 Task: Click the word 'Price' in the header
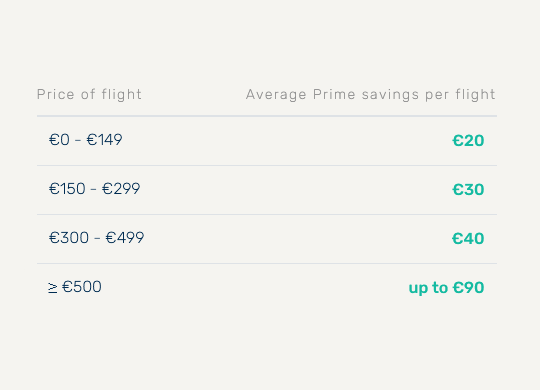tap(55, 94)
